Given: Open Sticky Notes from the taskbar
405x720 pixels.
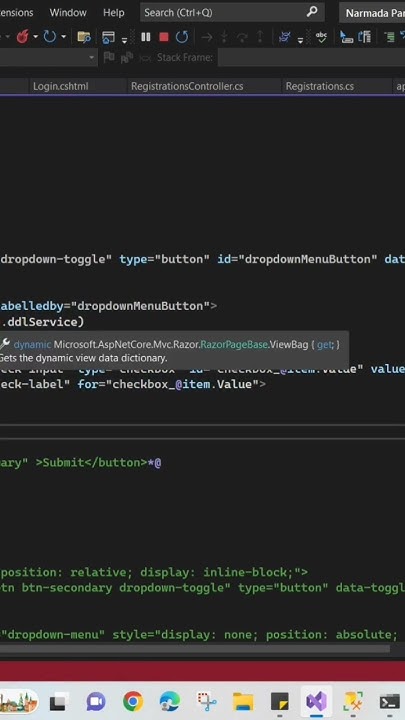Looking at the screenshot, I should pos(280,702).
